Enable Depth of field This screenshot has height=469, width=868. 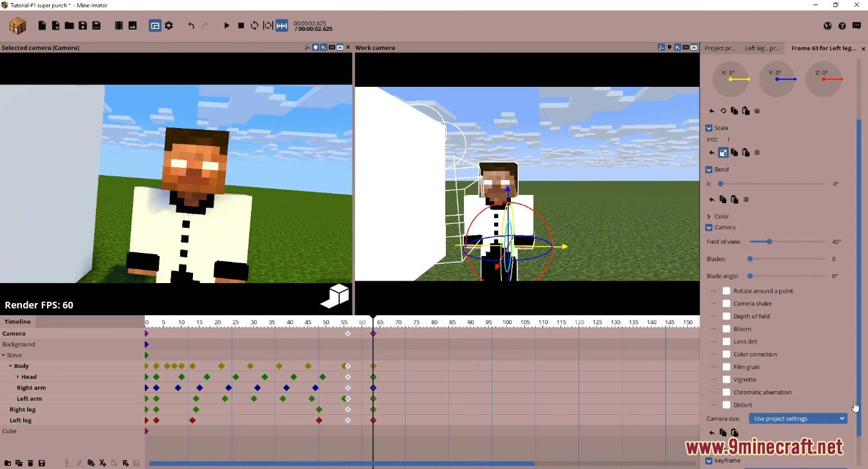coord(726,317)
